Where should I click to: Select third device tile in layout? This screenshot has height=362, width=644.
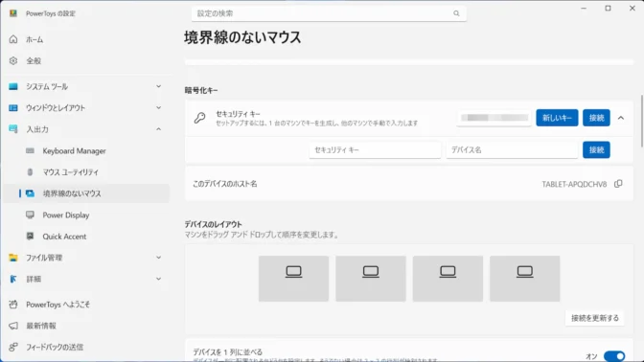click(448, 279)
